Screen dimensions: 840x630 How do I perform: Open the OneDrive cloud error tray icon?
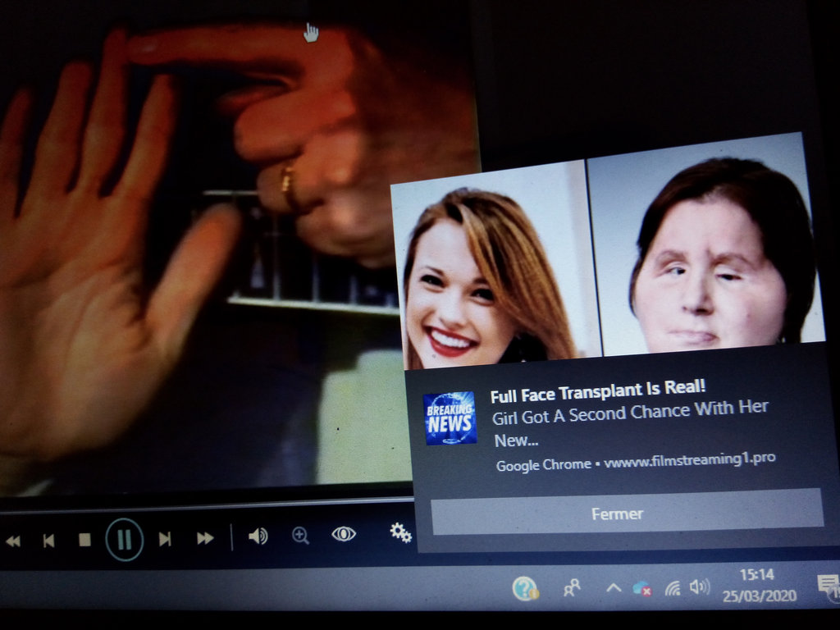pos(641,588)
